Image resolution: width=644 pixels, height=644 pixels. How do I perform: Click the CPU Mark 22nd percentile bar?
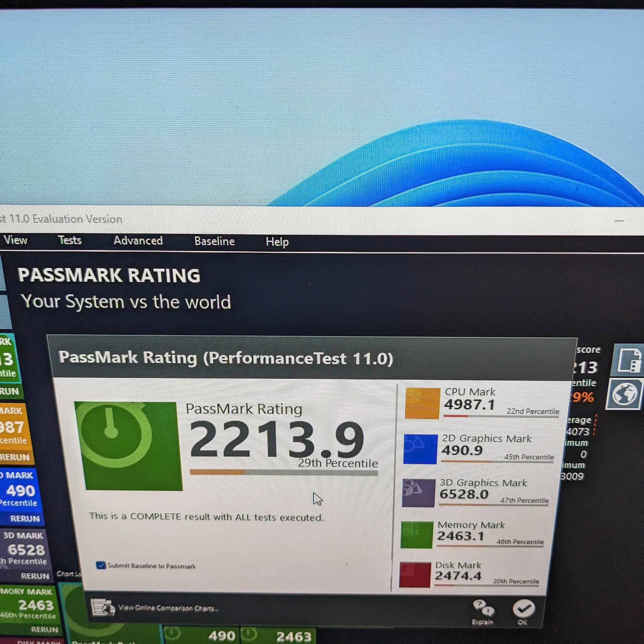click(501, 416)
